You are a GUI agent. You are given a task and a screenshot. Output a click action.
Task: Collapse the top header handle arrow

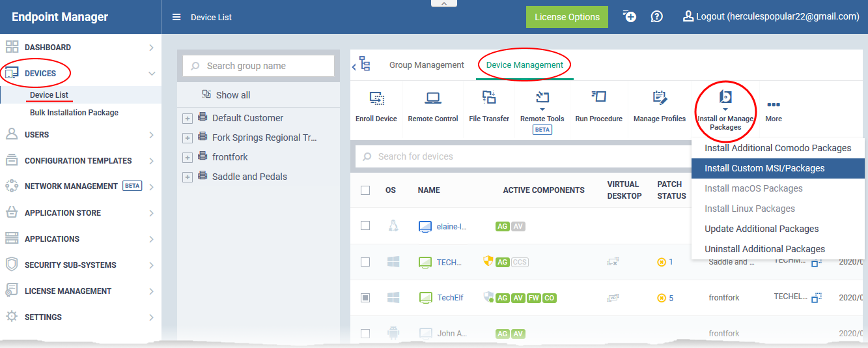click(444, 3)
